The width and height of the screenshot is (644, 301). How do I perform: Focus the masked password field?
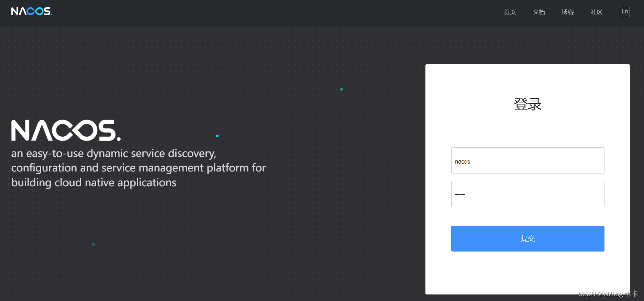pyautogui.click(x=528, y=194)
